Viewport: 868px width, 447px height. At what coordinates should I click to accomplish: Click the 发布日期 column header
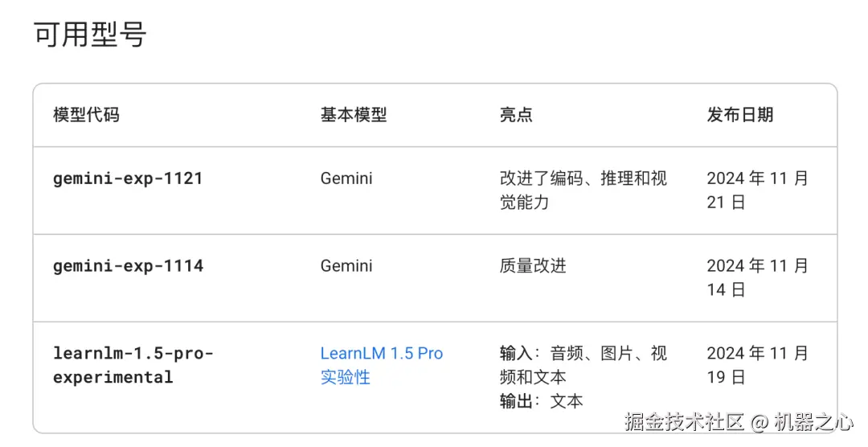pos(739,115)
